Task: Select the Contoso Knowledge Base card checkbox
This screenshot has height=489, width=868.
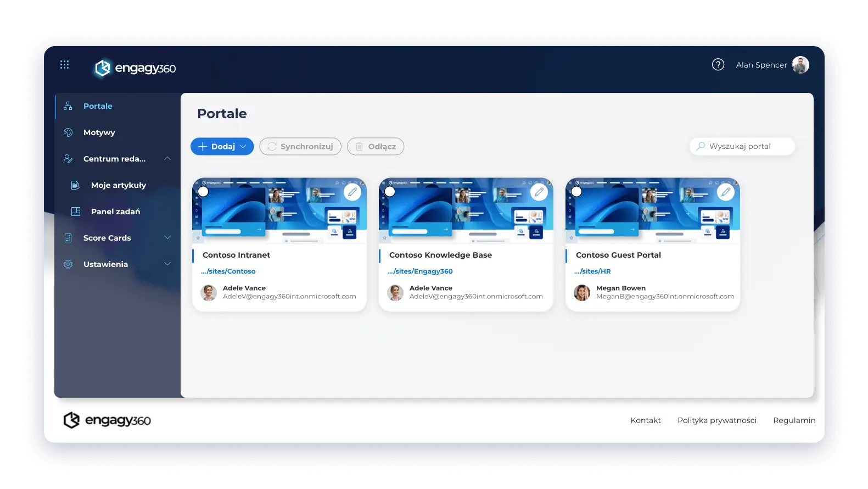Action: (x=390, y=191)
